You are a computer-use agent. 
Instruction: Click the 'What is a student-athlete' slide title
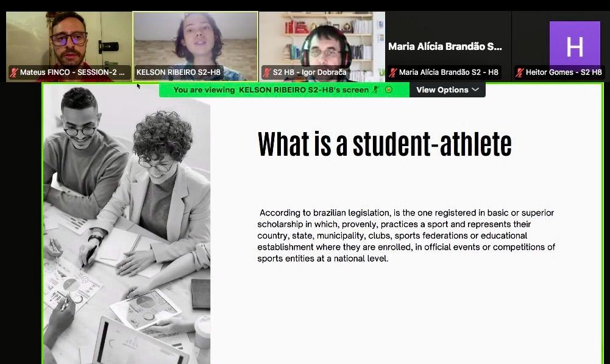(385, 144)
